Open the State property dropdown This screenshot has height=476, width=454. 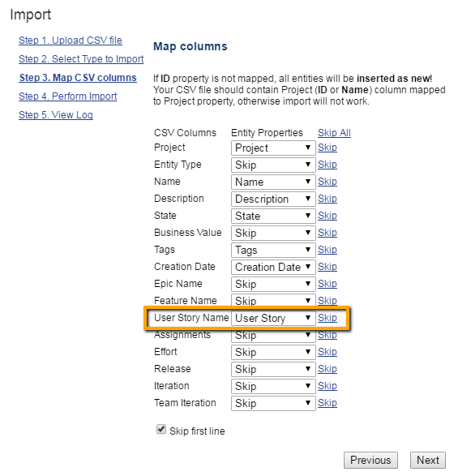pos(273,216)
